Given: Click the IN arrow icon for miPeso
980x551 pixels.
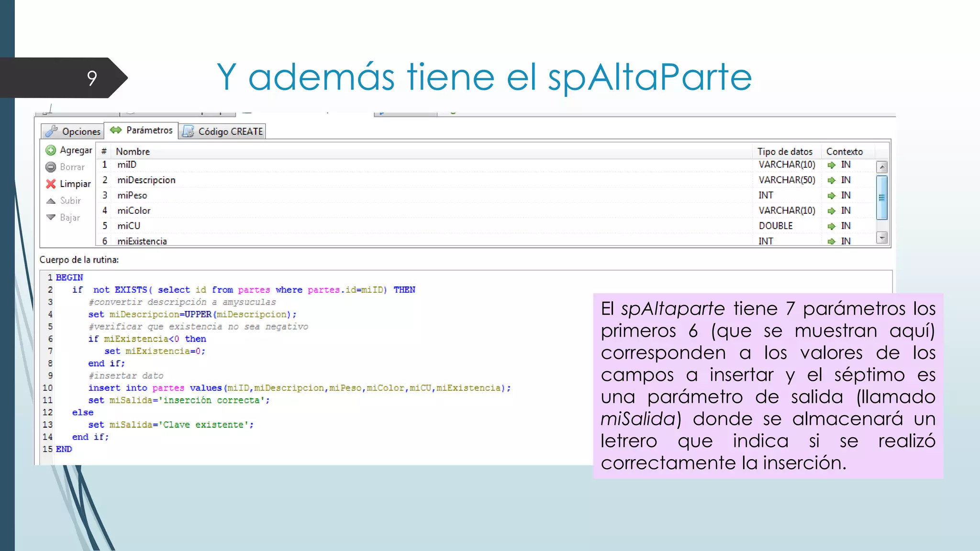Looking at the screenshot, I should pyautogui.click(x=832, y=196).
